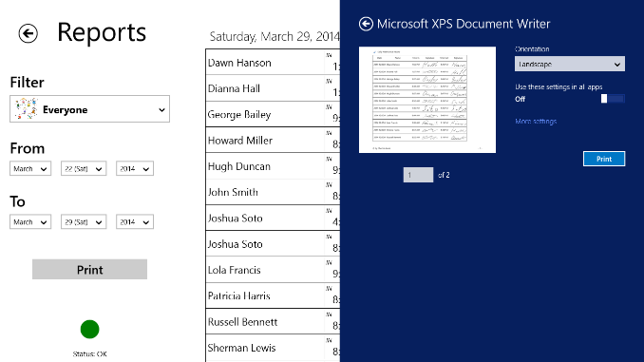The width and height of the screenshot is (644, 362).
Task: Open the More settings link
Action: 536,122
